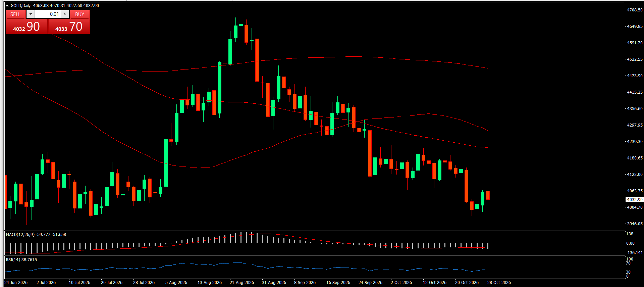Image resolution: width=644 pixels, height=287 pixels.
Task: Click the 4180.65 price axis label
Action: click(635, 158)
